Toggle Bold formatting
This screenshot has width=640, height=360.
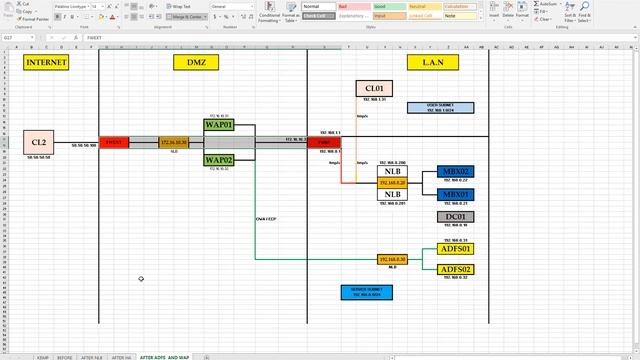58,17
